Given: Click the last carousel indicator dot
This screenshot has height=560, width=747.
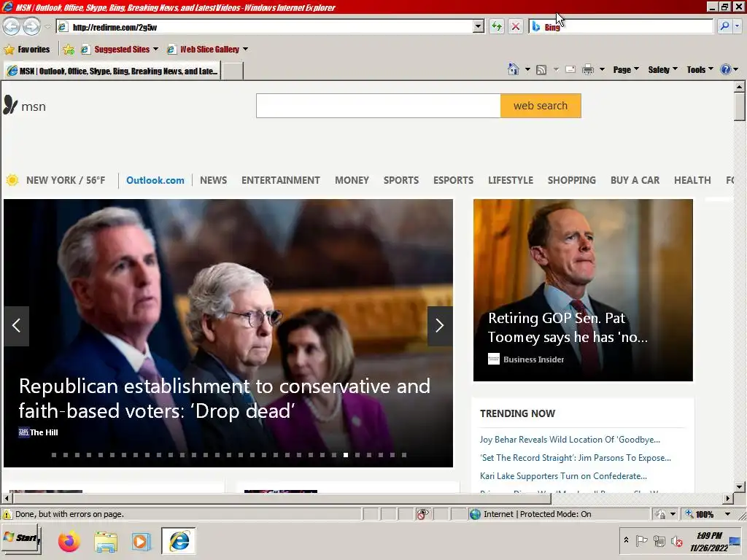Looking at the screenshot, I should (404, 455).
